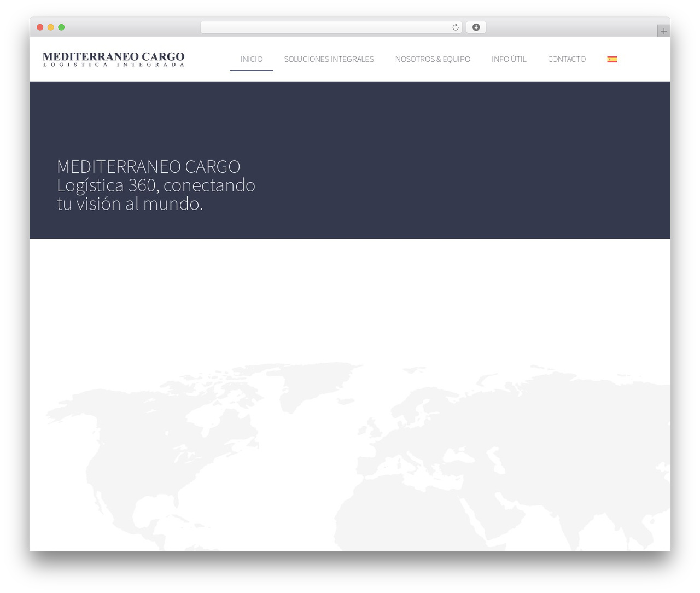700x593 pixels.
Task: Click the Spanish flag language icon
Action: [x=612, y=59]
